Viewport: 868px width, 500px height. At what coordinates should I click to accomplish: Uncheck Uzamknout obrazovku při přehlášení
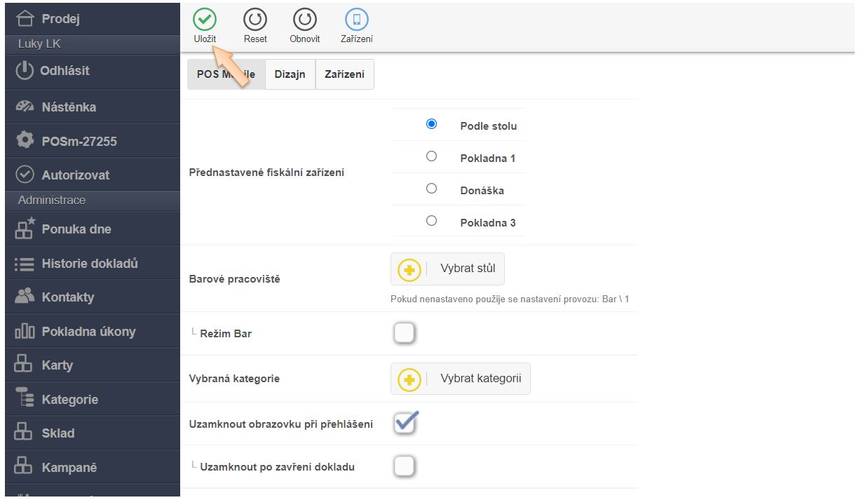pos(405,423)
